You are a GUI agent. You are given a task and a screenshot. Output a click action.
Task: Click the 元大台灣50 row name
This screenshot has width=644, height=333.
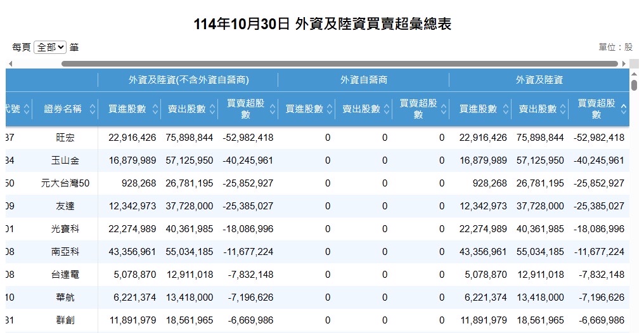tap(65, 183)
